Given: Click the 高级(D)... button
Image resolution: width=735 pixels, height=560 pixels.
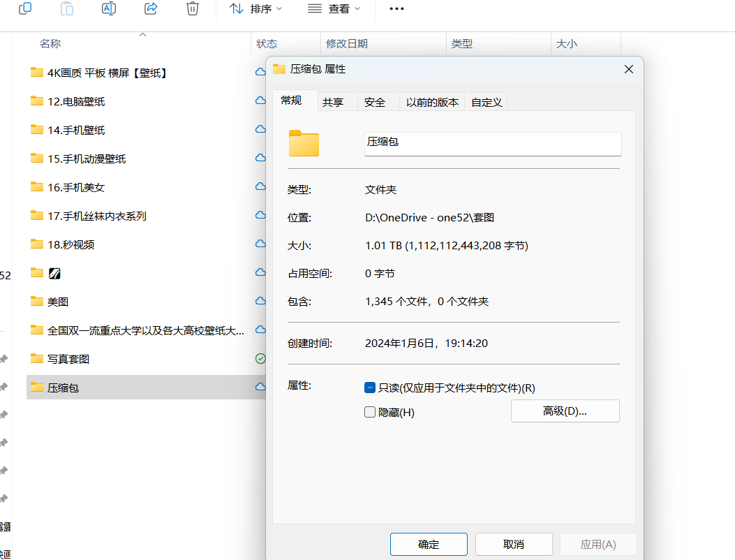Looking at the screenshot, I should click(565, 411).
